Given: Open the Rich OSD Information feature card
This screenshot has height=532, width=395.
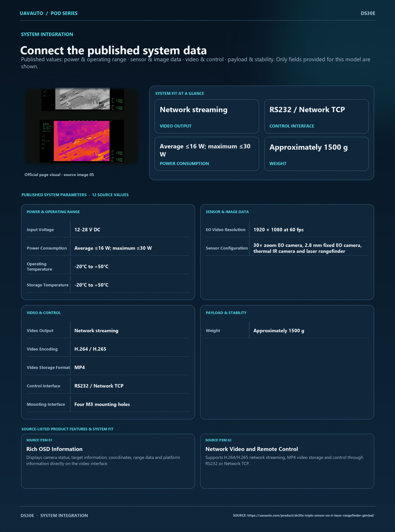Looking at the screenshot, I should point(108,461).
